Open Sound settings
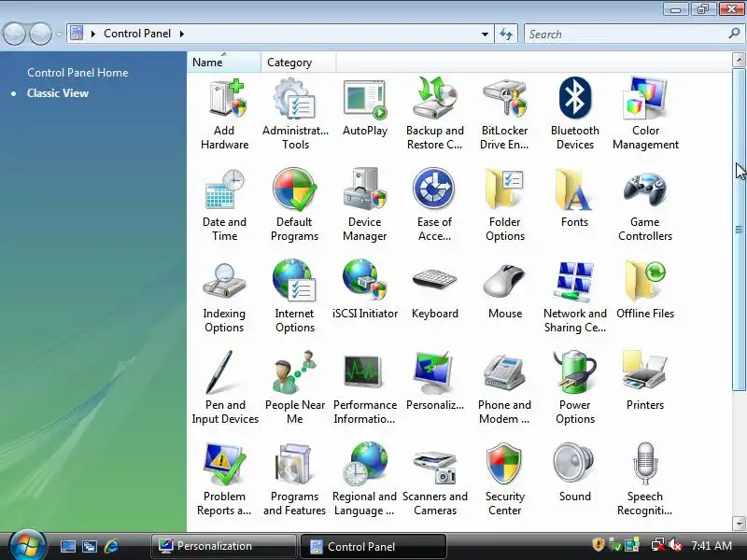The width and height of the screenshot is (747, 560). pos(574,473)
